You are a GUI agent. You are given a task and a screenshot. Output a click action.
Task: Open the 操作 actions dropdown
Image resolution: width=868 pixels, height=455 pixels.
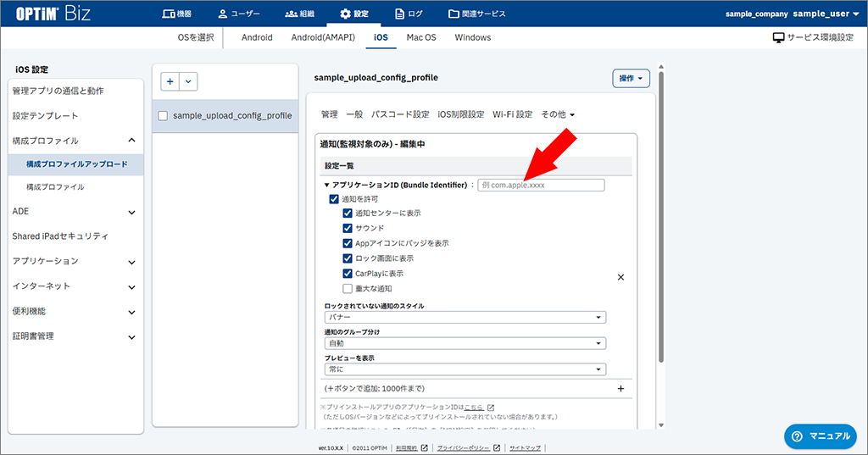coord(631,79)
